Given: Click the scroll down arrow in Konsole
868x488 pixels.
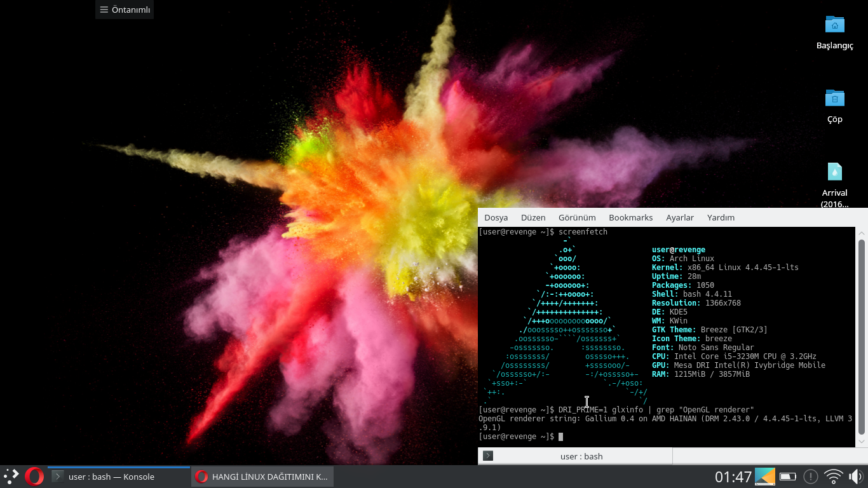Looking at the screenshot, I should click(862, 441).
